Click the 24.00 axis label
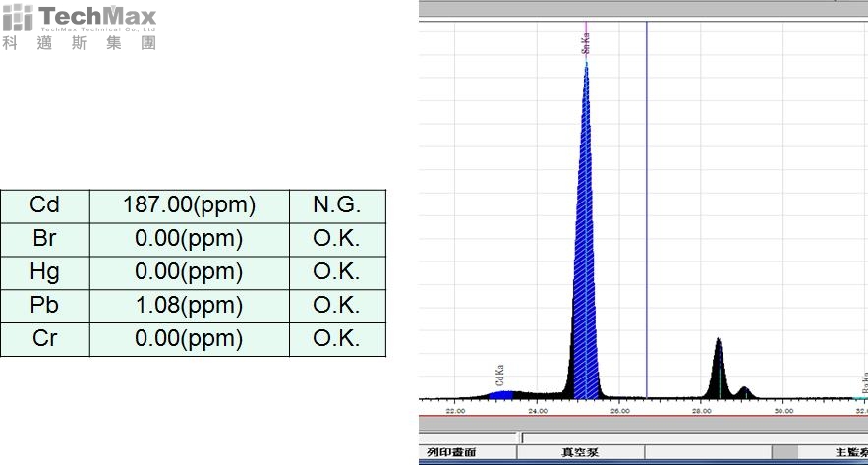This screenshot has width=868, height=465. (x=538, y=411)
